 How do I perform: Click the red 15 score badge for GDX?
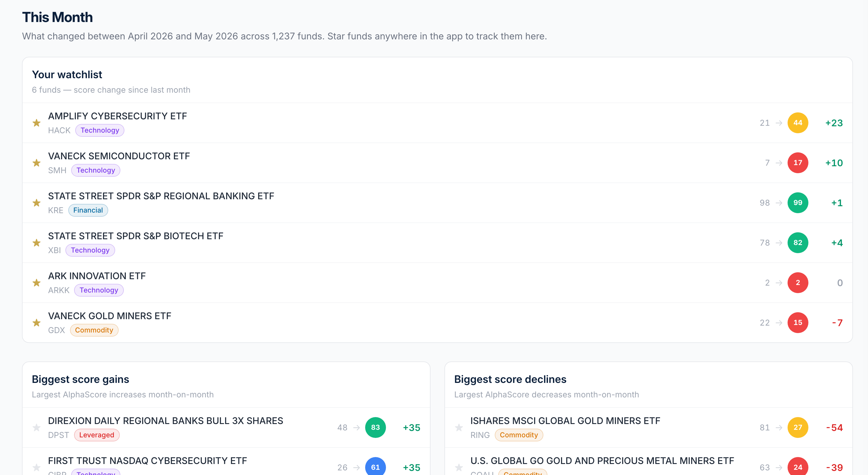(798, 323)
